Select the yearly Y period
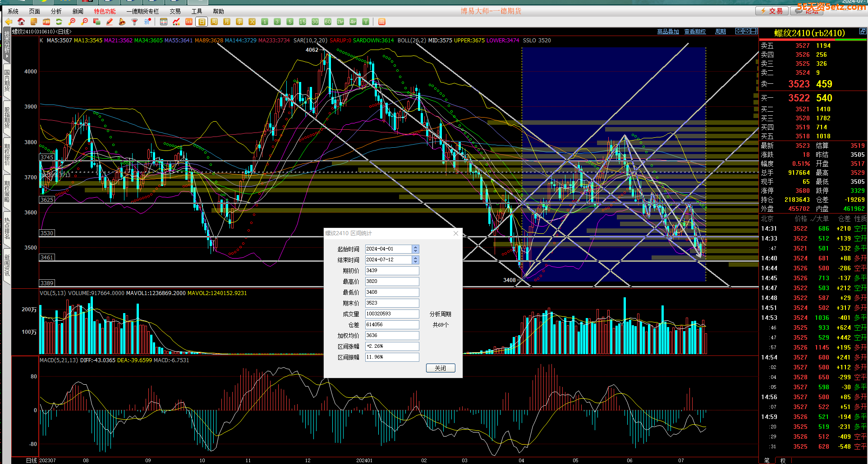The width and height of the screenshot is (868, 464). [x=366, y=22]
